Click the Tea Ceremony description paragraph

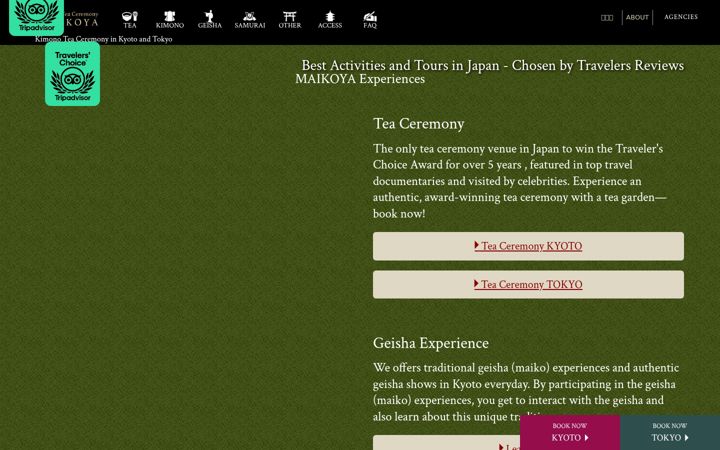(x=519, y=181)
